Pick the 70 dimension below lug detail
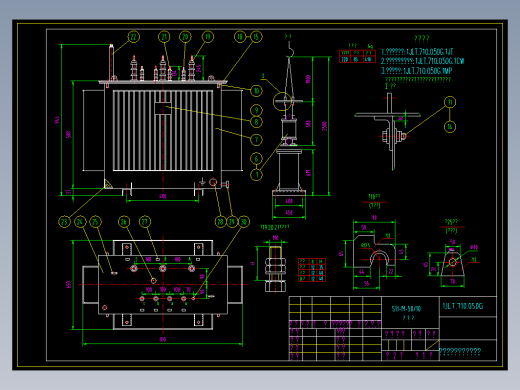The image size is (520, 390). (452, 281)
